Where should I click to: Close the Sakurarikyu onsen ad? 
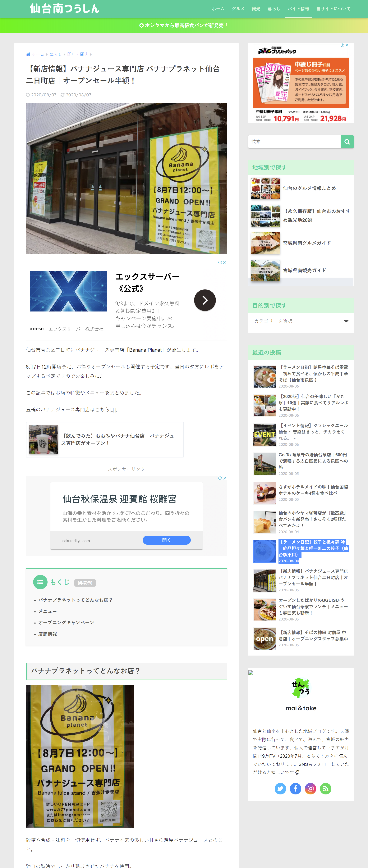224,478
